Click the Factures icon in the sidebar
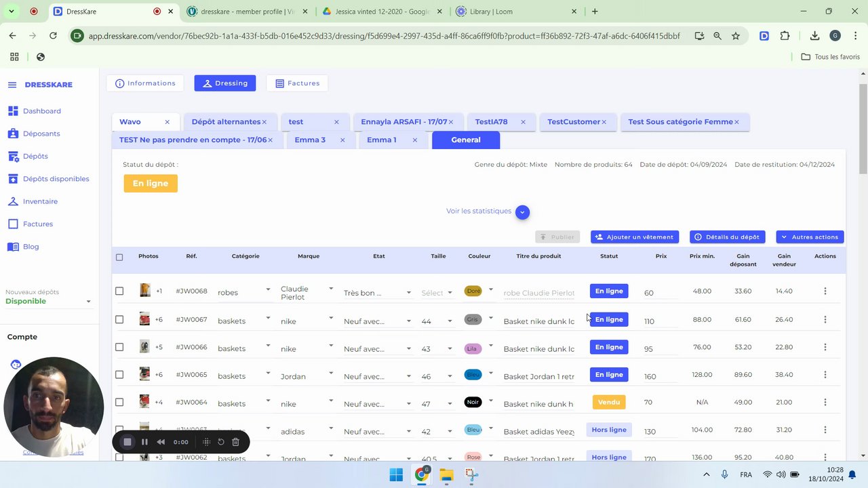The width and height of the screenshot is (868, 488). [13, 224]
